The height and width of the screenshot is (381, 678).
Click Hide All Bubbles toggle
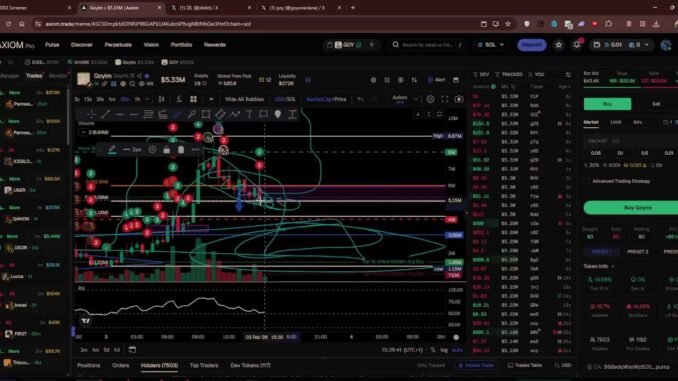(244, 99)
